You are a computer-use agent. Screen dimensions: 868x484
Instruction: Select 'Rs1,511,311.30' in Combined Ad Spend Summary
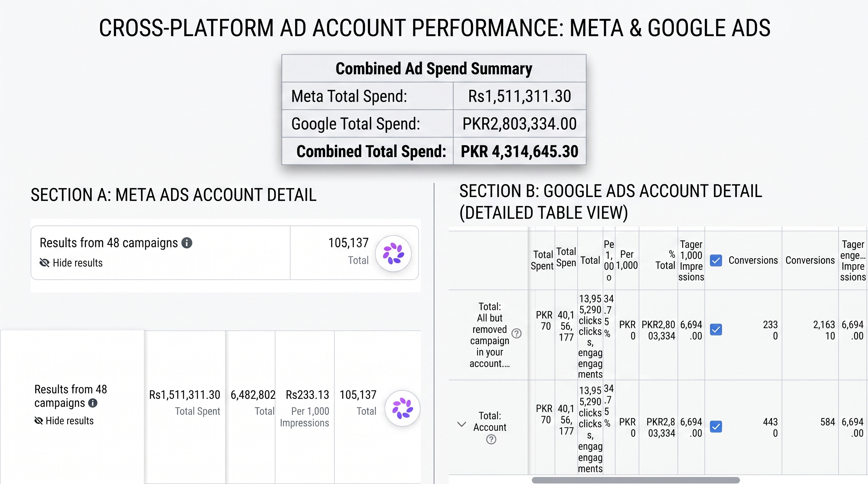coord(519,96)
